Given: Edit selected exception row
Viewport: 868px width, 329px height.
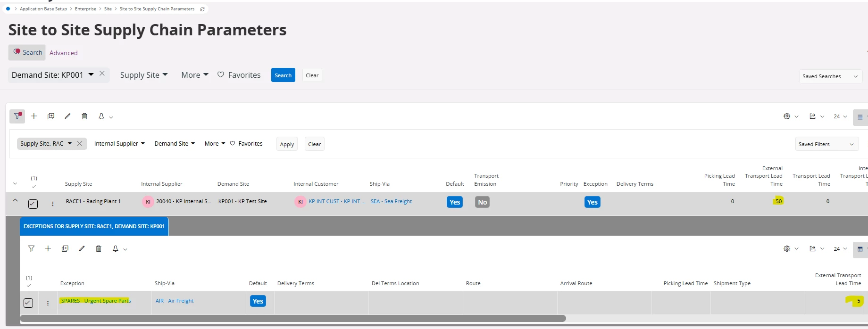Looking at the screenshot, I should (82, 248).
